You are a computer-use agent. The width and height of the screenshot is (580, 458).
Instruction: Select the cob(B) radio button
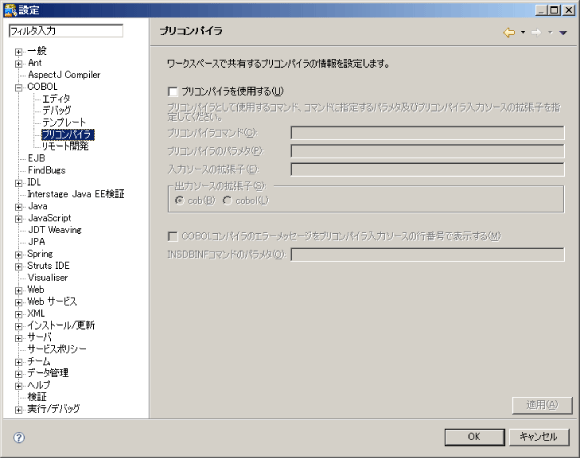179,201
